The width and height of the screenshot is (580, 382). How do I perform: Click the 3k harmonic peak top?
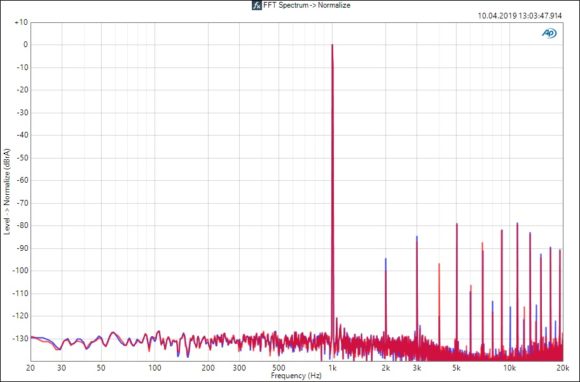click(417, 237)
